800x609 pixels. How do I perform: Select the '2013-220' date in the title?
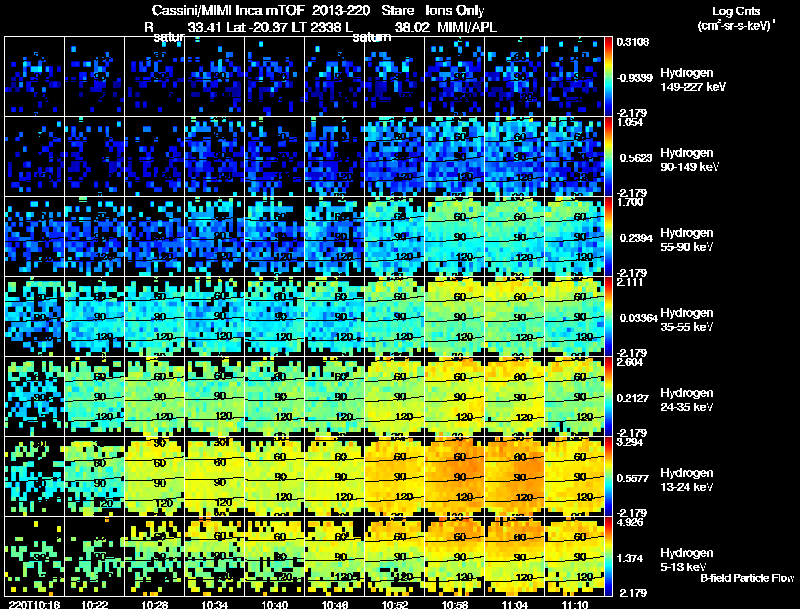pos(340,10)
